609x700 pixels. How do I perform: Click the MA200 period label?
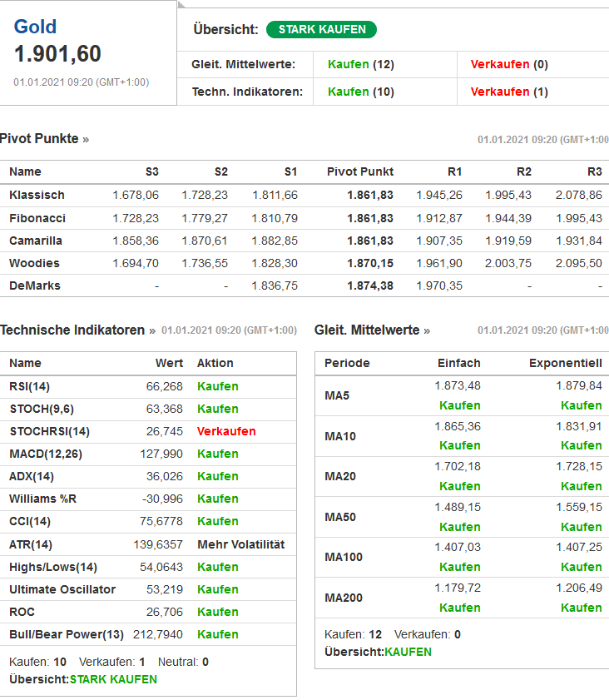point(343,598)
